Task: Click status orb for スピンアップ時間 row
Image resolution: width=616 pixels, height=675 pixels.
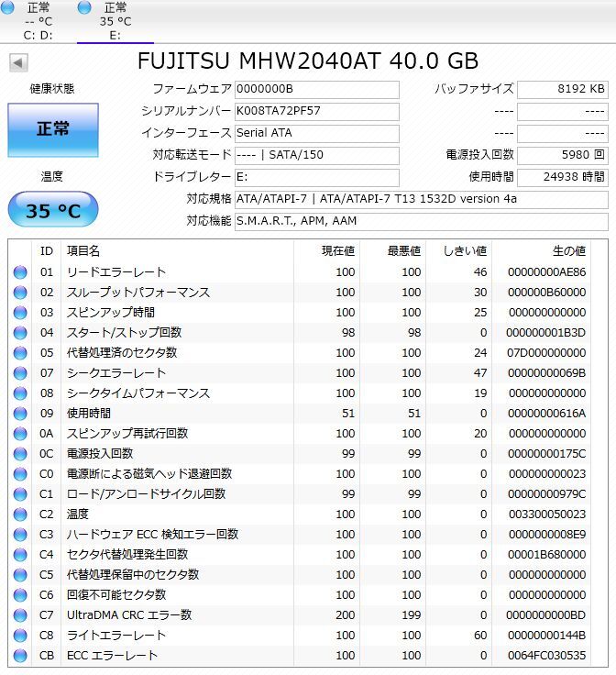Action: pyautogui.click(x=20, y=313)
